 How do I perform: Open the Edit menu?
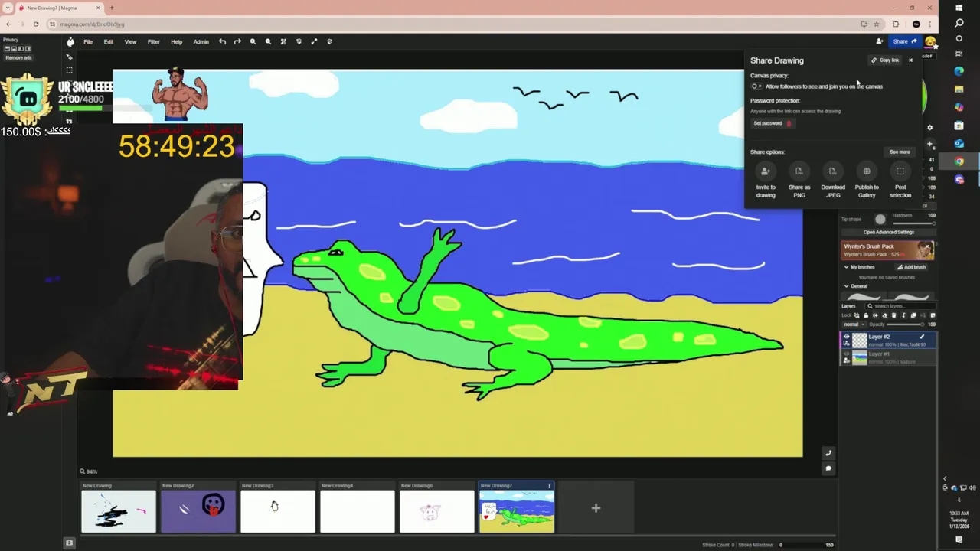tap(109, 42)
